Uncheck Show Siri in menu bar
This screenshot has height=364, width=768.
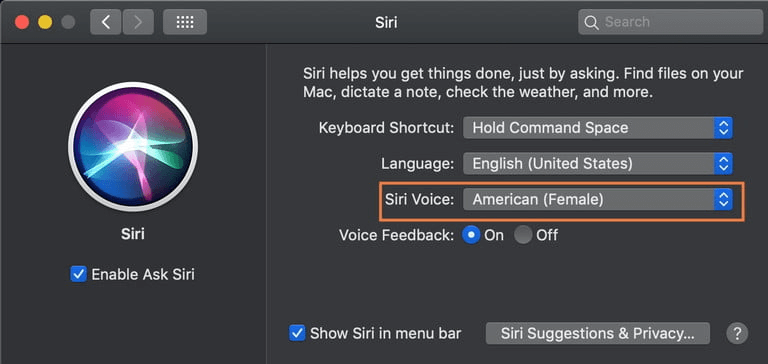[297, 334]
